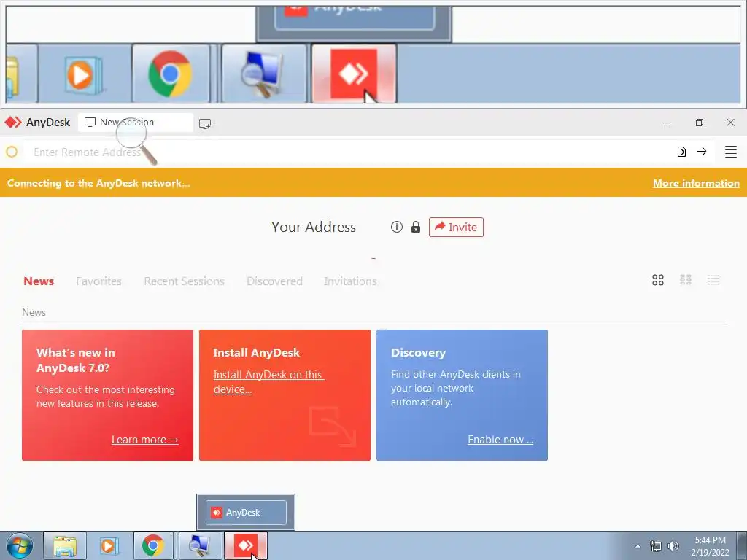Open the hamburger main menu
747x560 pixels.
pos(731,152)
